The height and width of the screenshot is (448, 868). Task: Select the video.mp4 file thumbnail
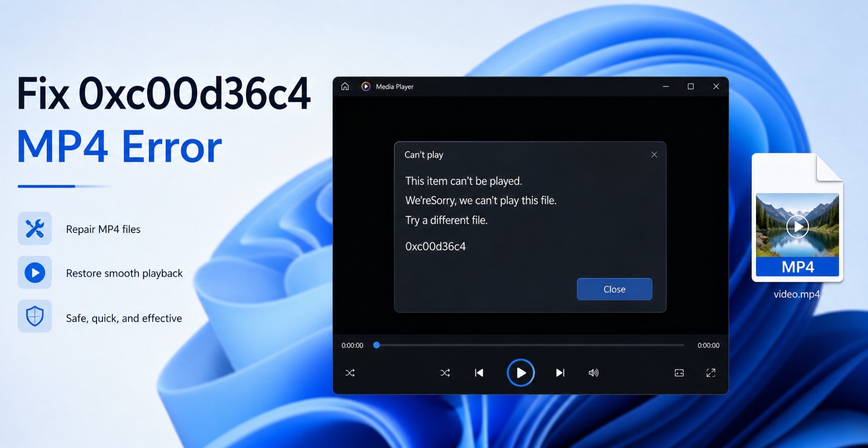pyautogui.click(x=797, y=218)
